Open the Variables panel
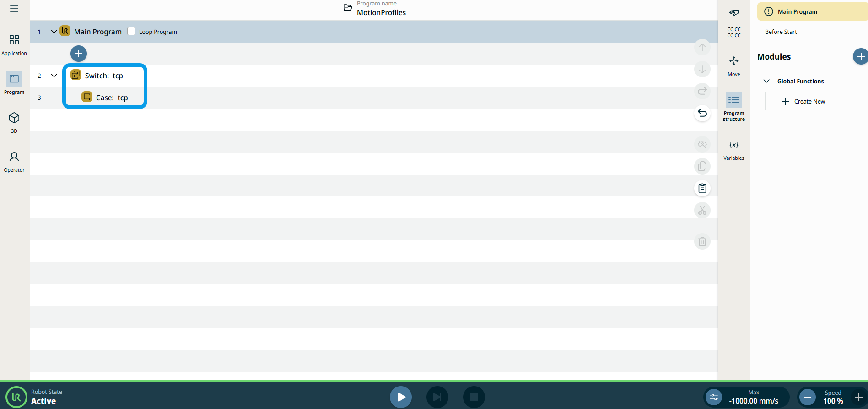Screen dimensions: 868x409 click(733, 150)
